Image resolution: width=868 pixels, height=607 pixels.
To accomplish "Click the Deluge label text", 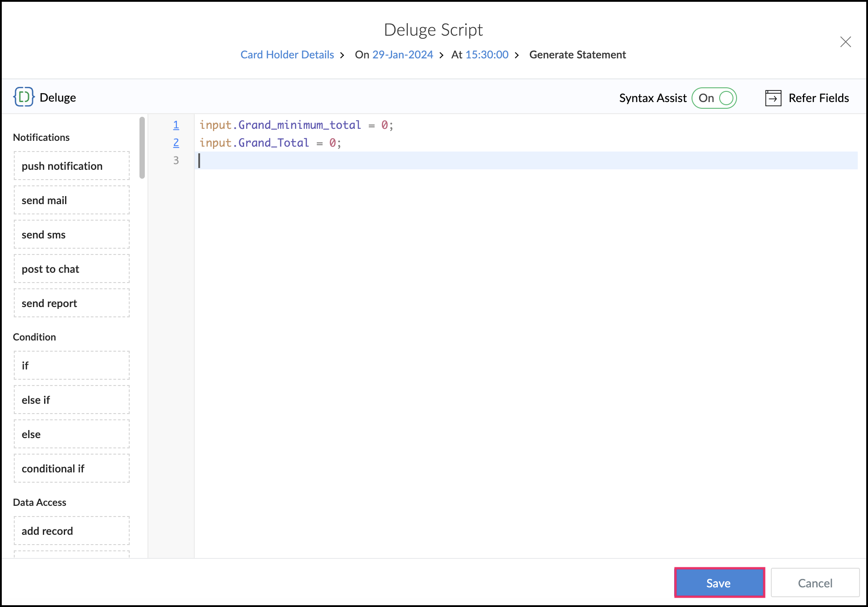I will click(x=57, y=98).
